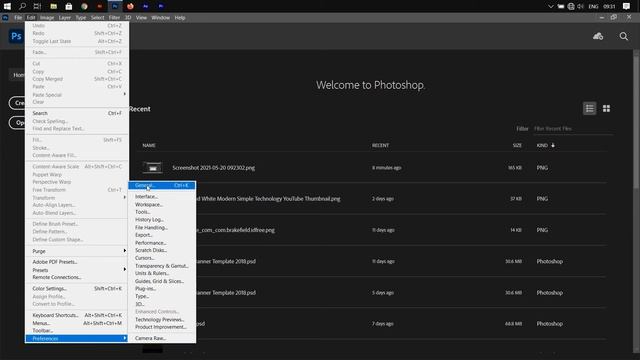The width and height of the screenshot is (640, 360).
Task: Switch recent files to grid view
Action: coord(607,109)
